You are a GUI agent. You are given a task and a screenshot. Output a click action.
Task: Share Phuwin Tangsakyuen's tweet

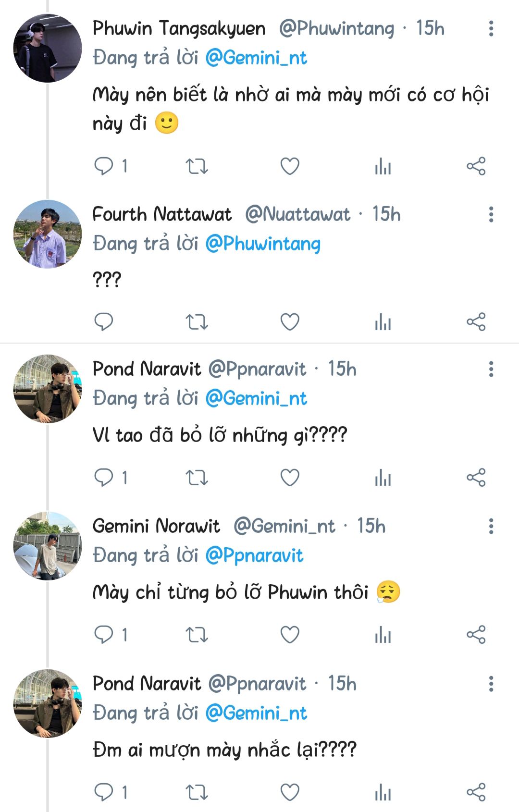[476, 166]
